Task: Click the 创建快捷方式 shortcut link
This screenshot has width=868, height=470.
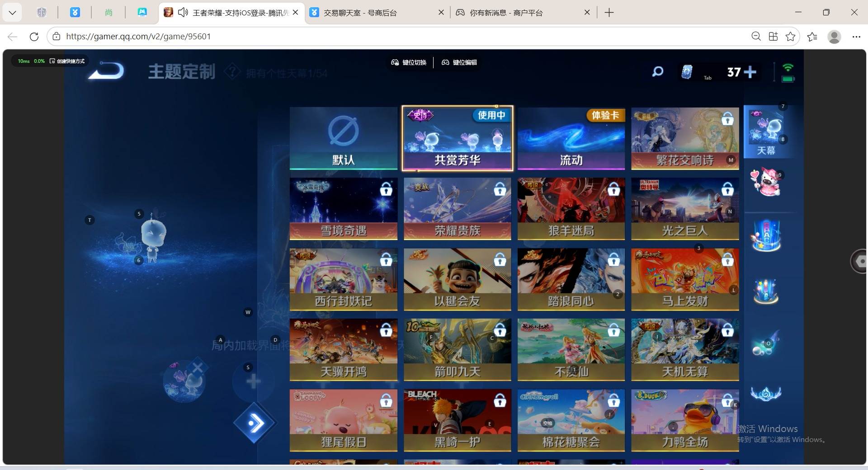Action: tap(67, 61)
